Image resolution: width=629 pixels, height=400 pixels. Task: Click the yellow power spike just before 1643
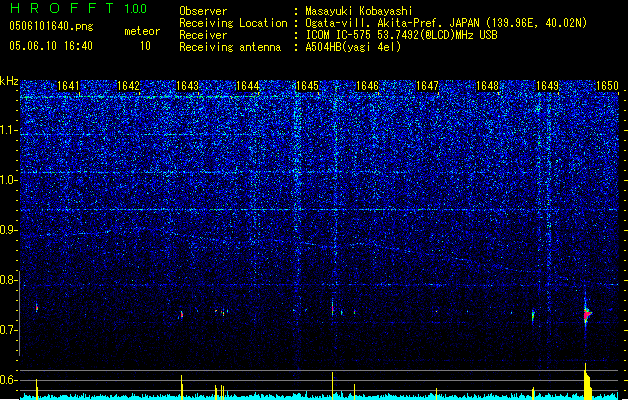coord(182,388)
